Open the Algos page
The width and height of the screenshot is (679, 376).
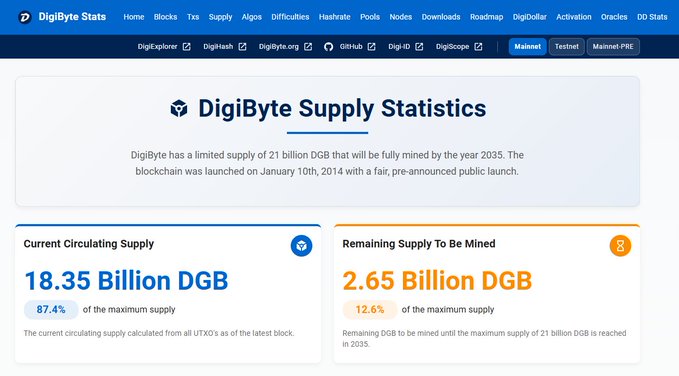click(x=252, y=17)
